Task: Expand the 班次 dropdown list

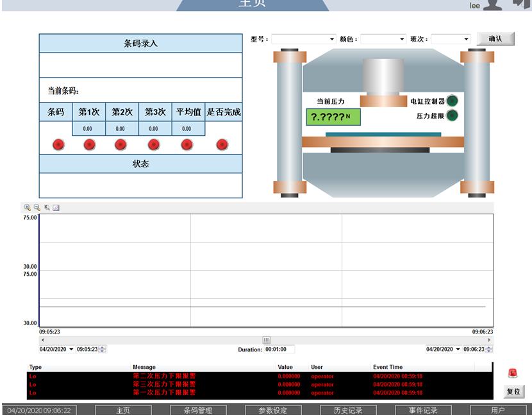Action: (466, 39)
